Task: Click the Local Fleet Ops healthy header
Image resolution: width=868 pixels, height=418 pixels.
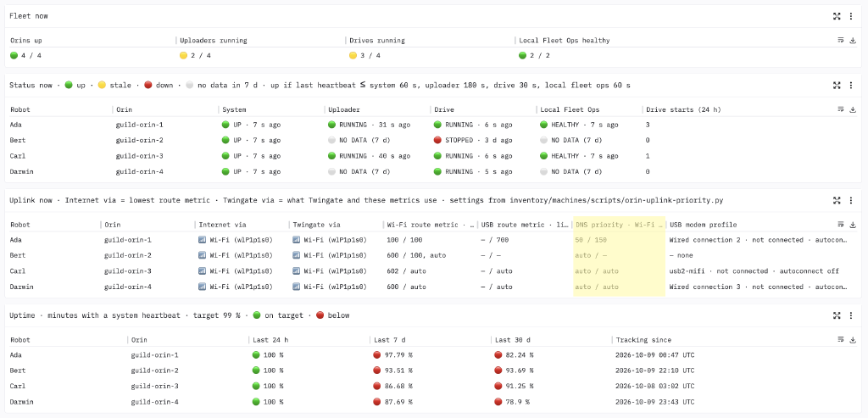Action: coord(564,41)
